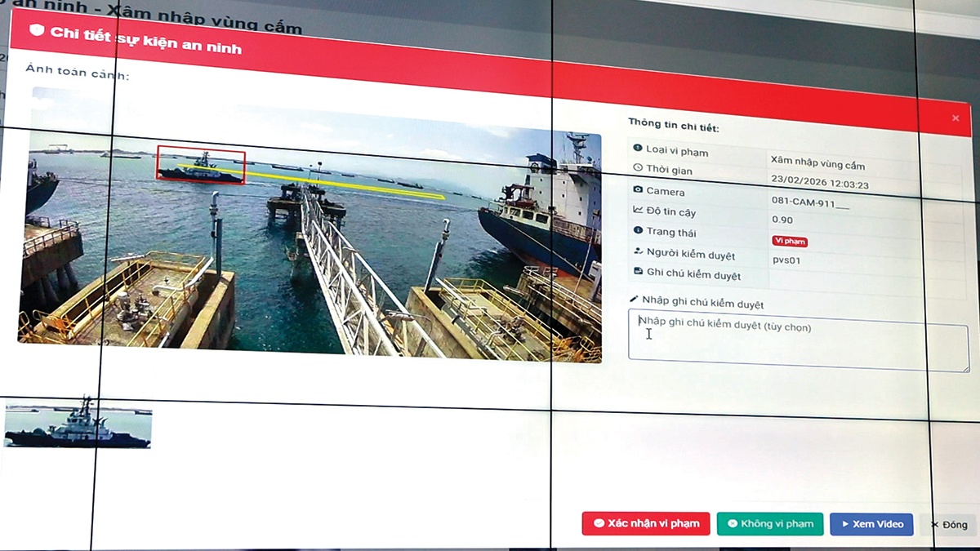Click the chart icon beside Độ tin cậy
Screen dimensions: 980x551
(639, 211)
